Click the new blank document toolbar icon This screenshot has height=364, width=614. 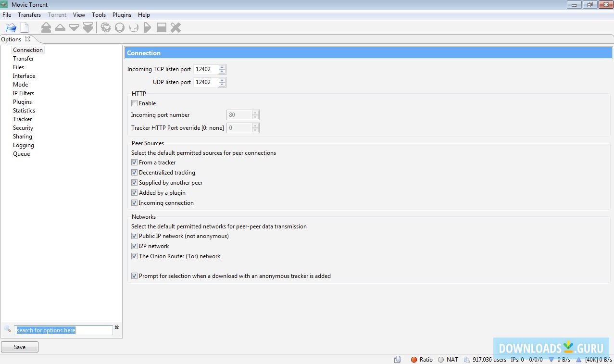click(24, 27)
